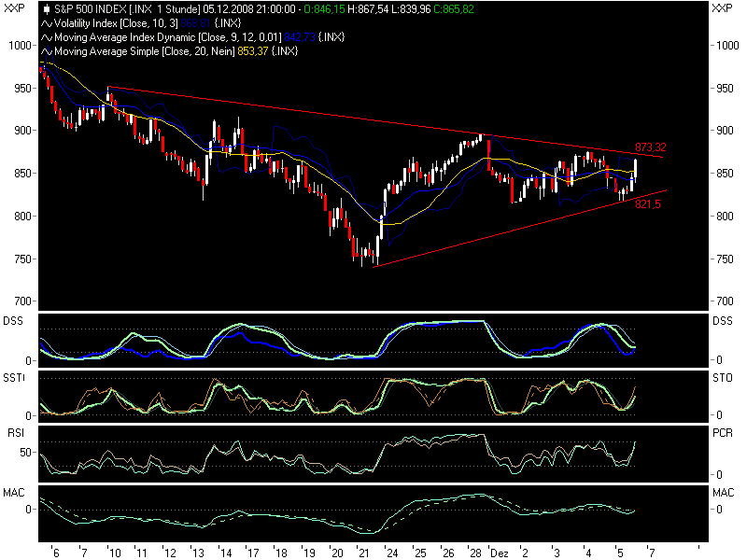This screenshot has width=747, height=560.
Task: Click the '26 date tick on time axis
Action: tap(447, 553)
